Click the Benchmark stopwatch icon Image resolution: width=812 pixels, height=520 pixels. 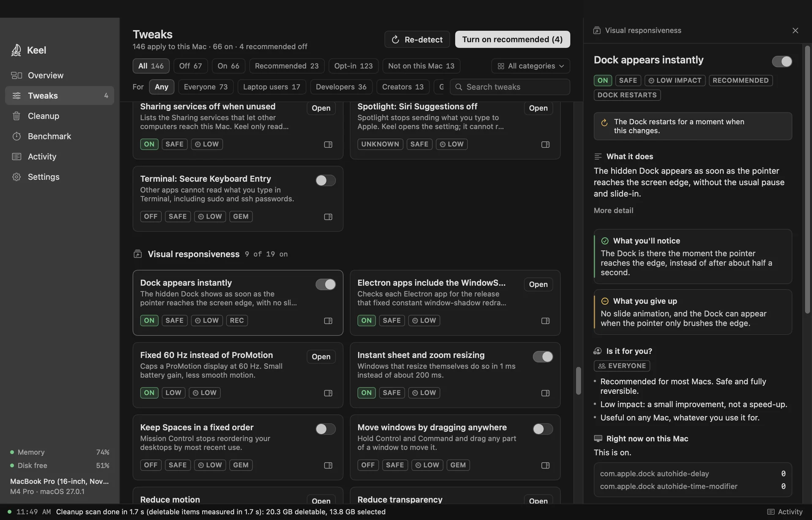coord(16,136)
